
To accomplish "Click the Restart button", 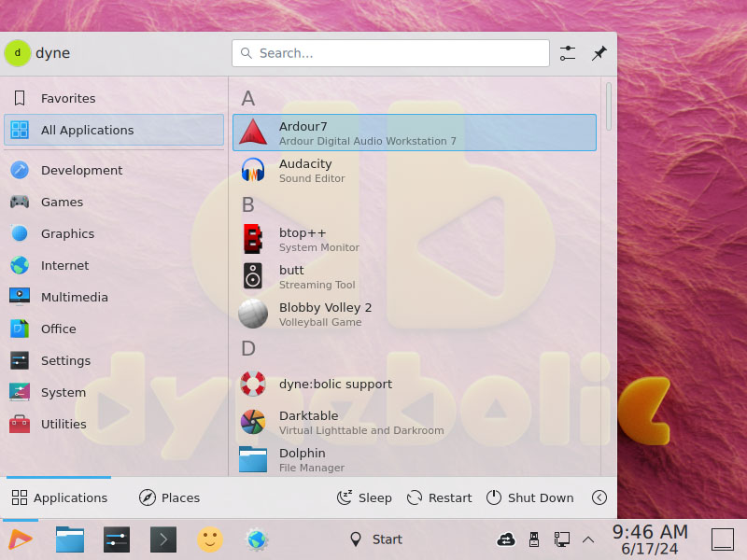I will (x=439, y=497).
